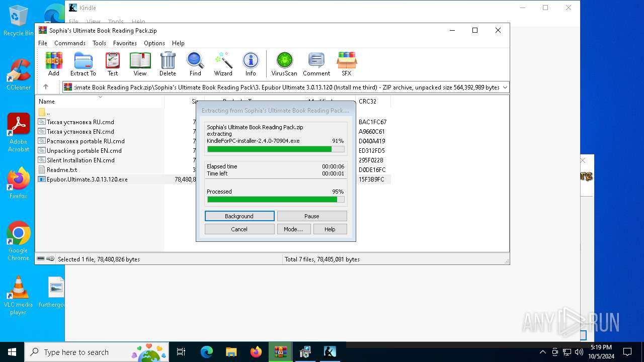Open Task View on taskbar
The width and height of the screenshot is (644, 362).
click(182, 352)
